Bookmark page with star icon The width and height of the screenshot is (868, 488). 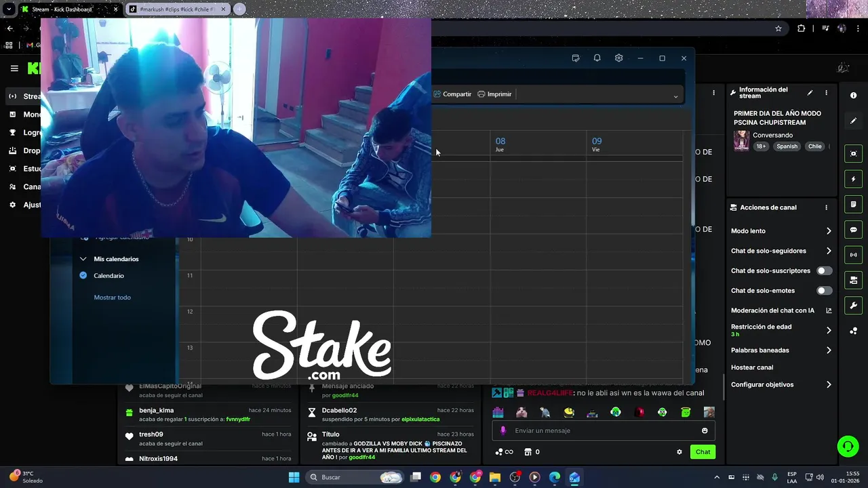778,28
